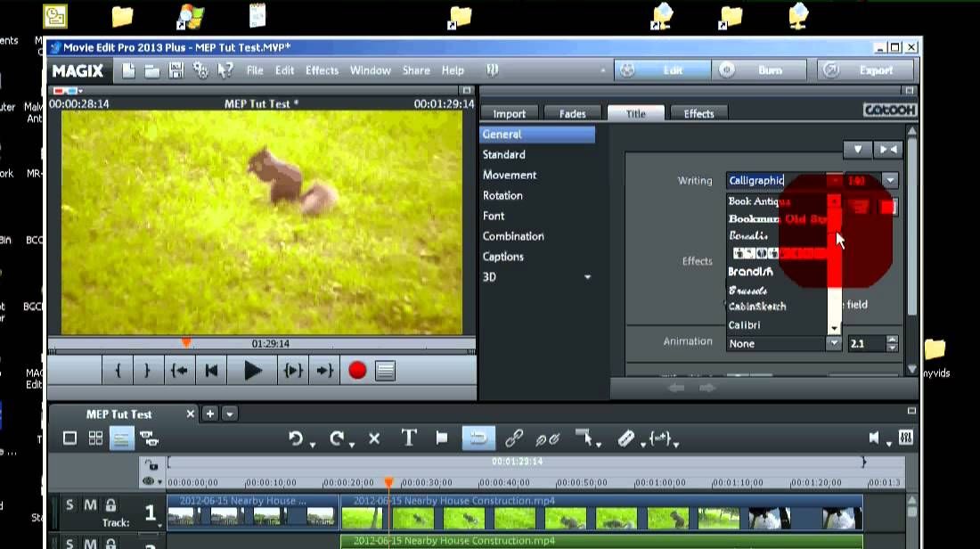
Task: Mute track 1 with the M button
Action: (x=90, y=505)
